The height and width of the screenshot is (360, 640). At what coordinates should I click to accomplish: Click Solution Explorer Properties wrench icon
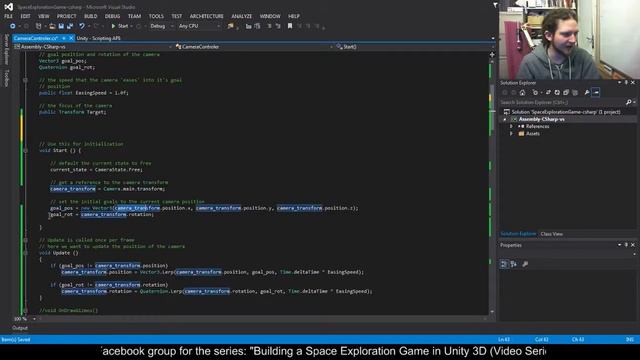(587, 93)
